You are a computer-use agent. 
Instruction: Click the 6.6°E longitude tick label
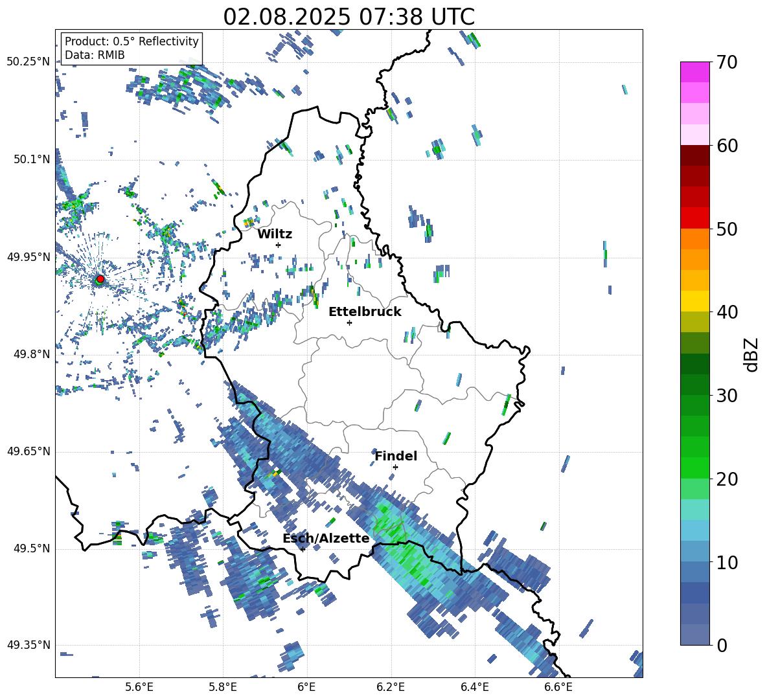coord(558,687)
